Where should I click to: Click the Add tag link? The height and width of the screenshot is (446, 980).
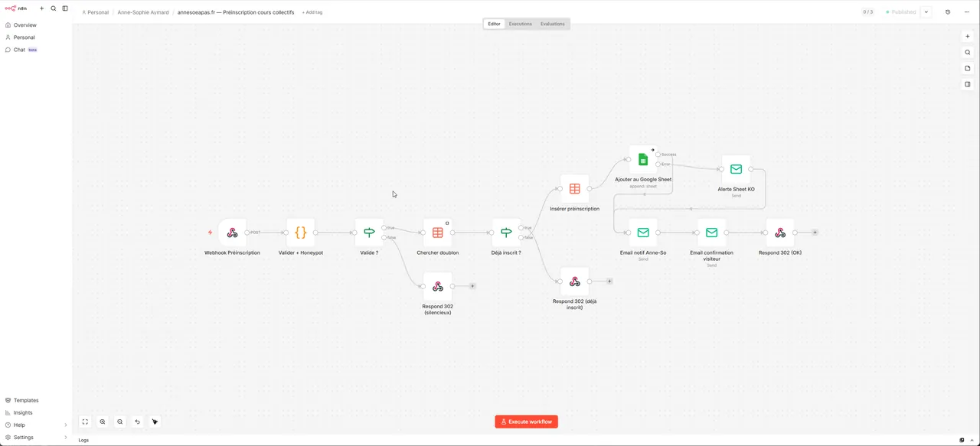point(312,12)
